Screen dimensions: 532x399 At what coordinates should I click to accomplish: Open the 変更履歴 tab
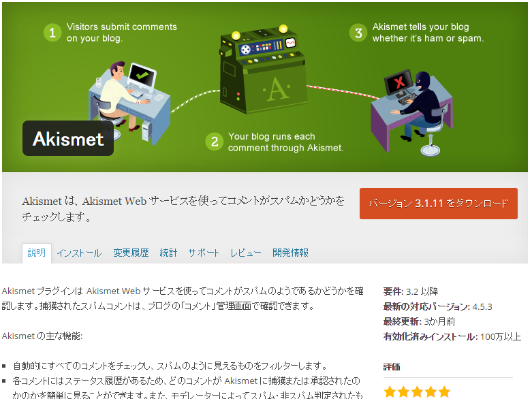[131, 253]
